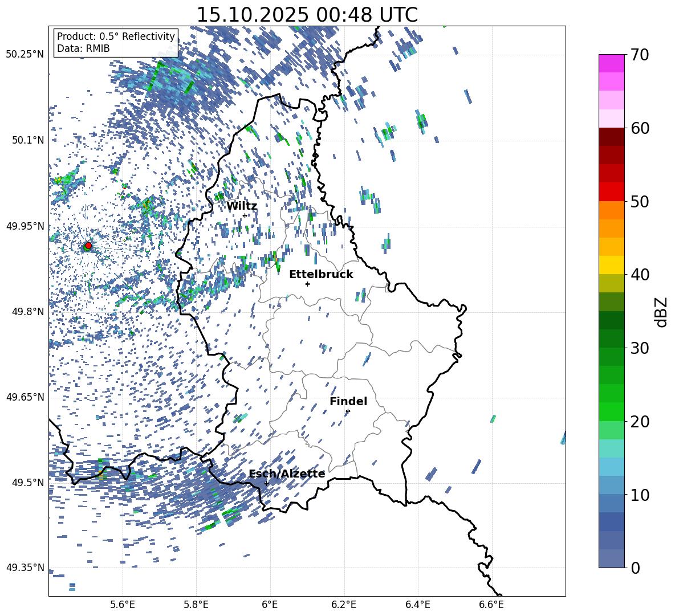Click the yellow colorbar segment just above 40
This screenshot has width=675, height=616.
(611, 265)
